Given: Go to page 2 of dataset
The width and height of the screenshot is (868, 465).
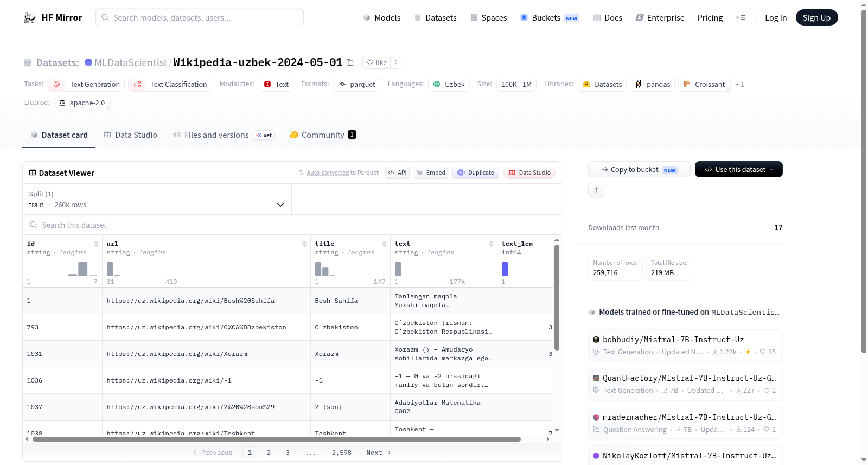Looking at the screenshot, I should tap(269, 453).
